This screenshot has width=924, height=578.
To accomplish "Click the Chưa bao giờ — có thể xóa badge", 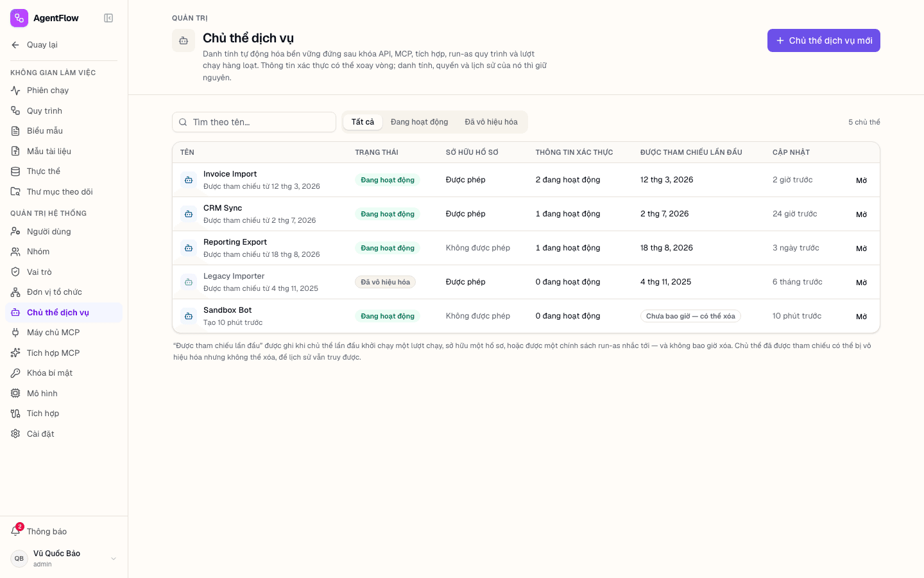I will [x=690, y=316].
